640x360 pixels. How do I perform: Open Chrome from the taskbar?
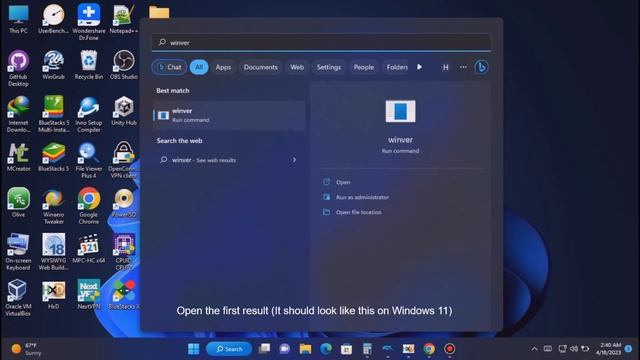[429, 349]
